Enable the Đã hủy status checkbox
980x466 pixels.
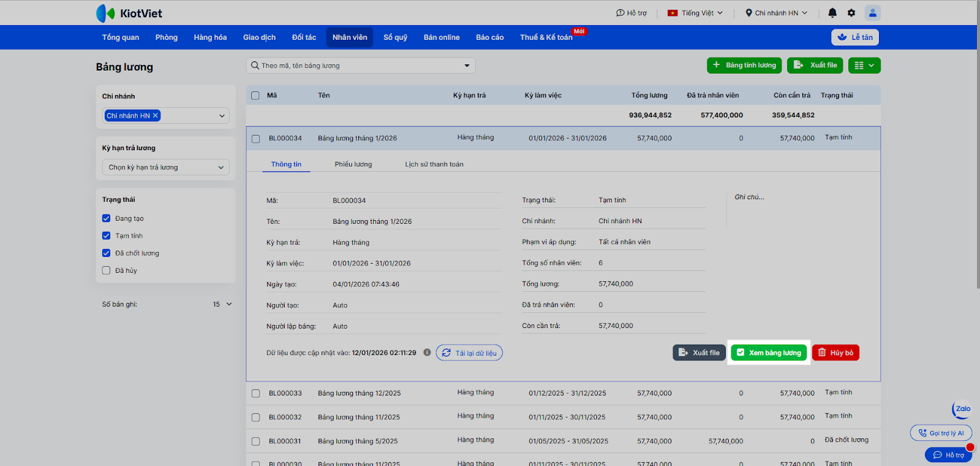(x=107, y=270)
